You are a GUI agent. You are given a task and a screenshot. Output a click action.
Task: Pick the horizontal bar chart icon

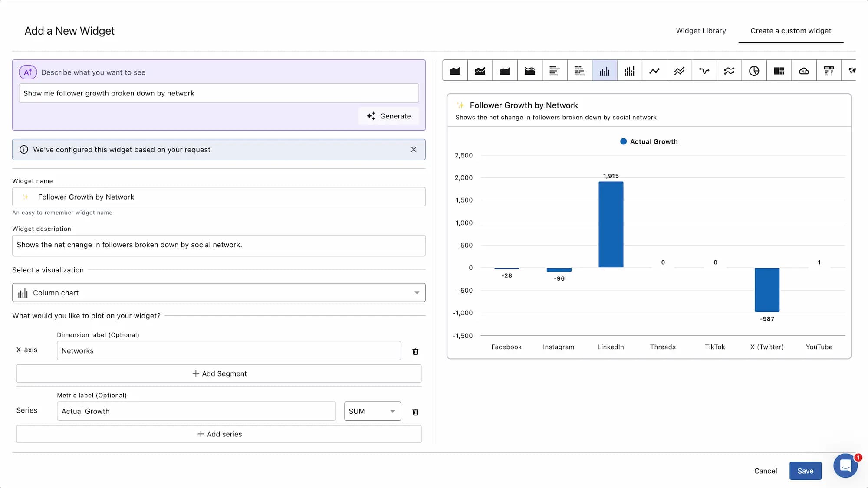pos(555,70)
